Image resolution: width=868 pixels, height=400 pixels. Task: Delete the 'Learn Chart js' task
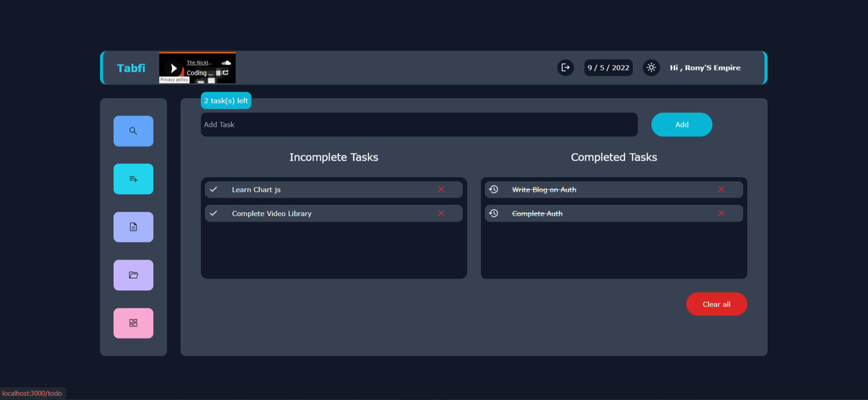click(x=441, y=190)
